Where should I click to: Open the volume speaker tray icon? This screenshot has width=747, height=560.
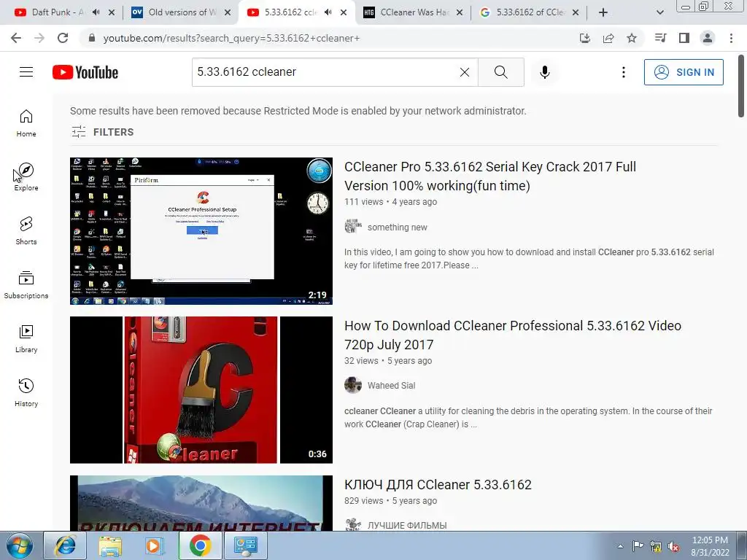click(673, 547)
